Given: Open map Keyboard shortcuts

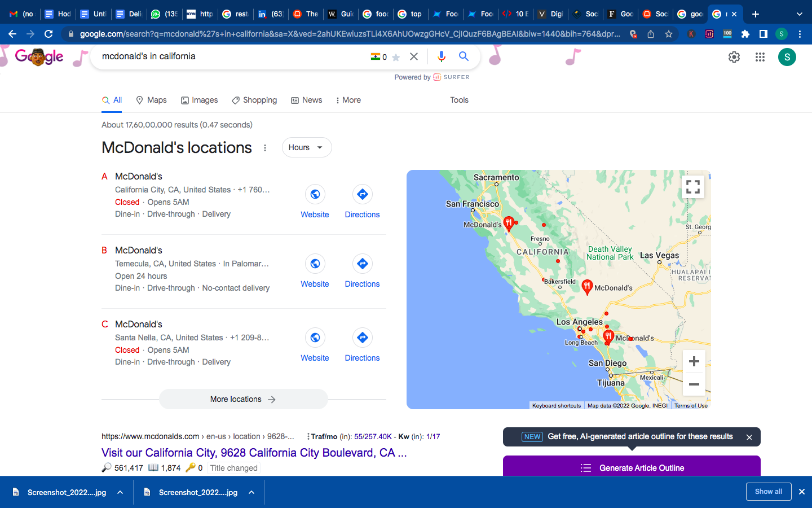Looking at the screenshot, I should coord(557,405).
